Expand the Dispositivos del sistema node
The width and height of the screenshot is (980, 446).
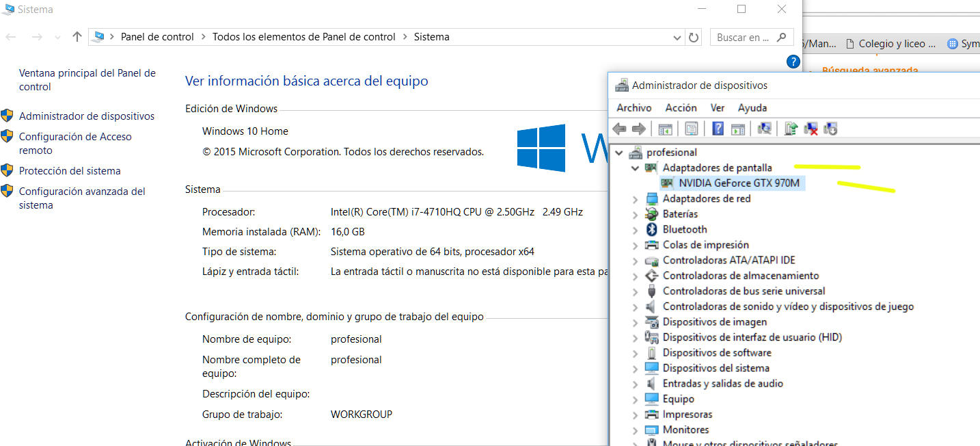636,369
